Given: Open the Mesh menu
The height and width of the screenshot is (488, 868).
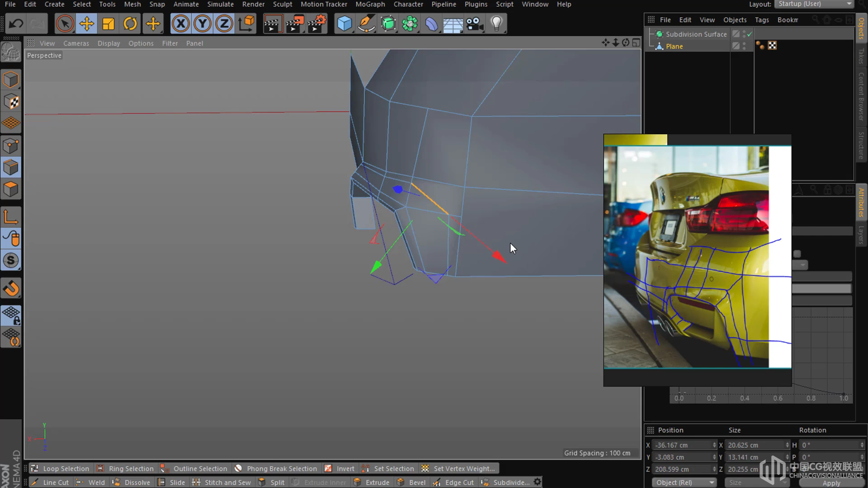Looking at the screenshot, I should point(132,4).
